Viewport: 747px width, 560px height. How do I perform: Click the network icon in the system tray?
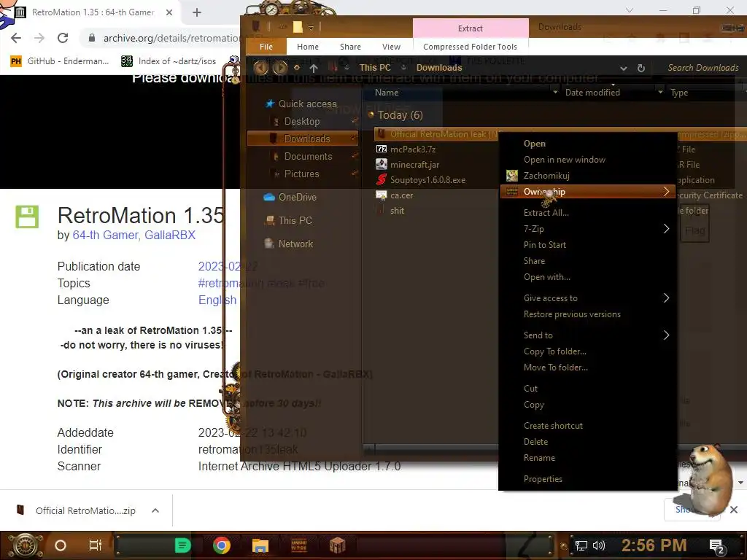coord(581,545)
